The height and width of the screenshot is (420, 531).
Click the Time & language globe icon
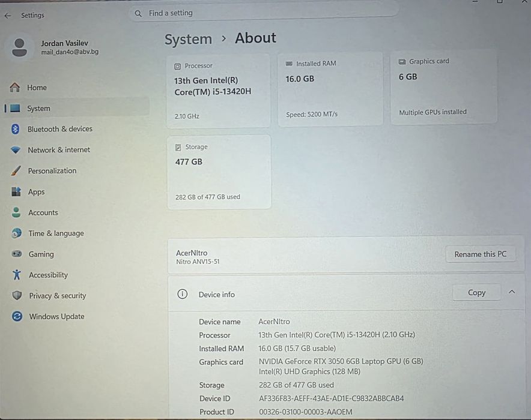point(16,233)
